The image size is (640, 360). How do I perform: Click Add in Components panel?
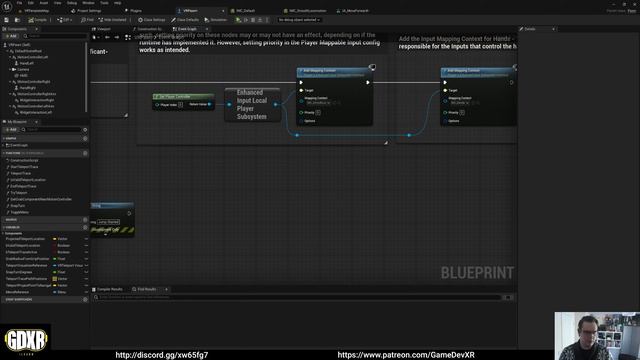(11, 36)
